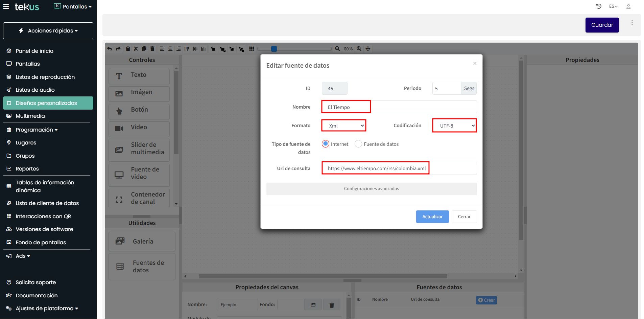The width and height of the screenshot is (644, 319).
Task: Click the trash delete icon in the toolbar
Action: (x=152, y=49)
